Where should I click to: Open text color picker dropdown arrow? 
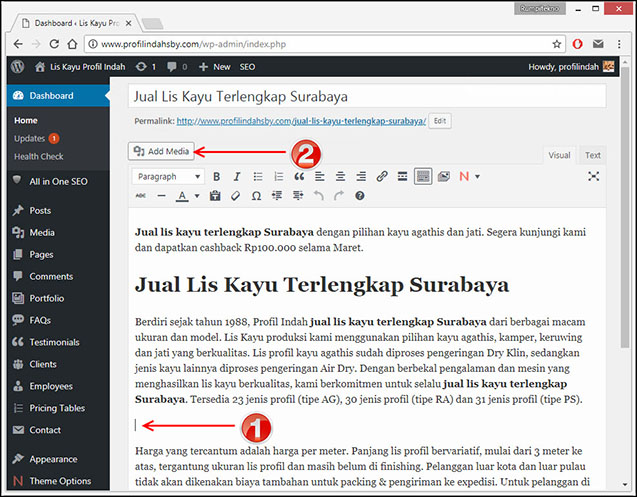point(197,196)
